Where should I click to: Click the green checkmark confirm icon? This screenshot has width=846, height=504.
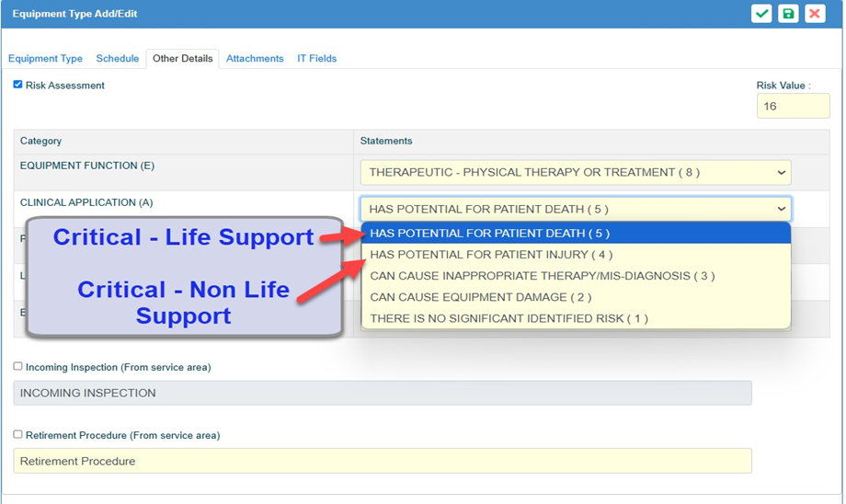(761, 14)
